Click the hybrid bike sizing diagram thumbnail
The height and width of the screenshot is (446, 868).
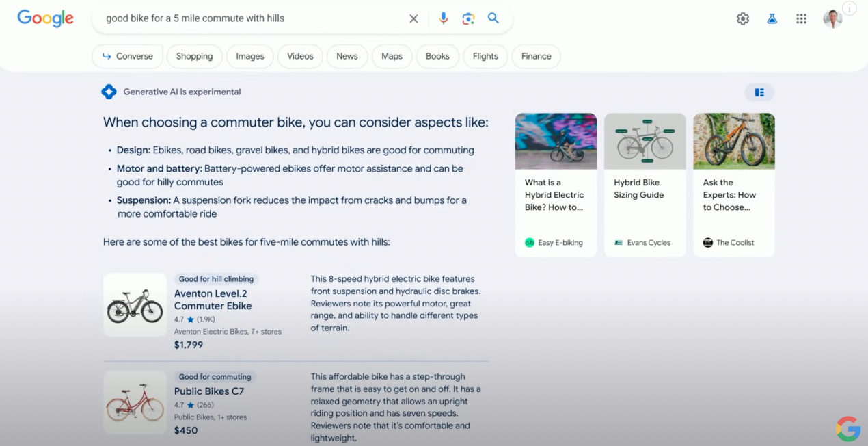[645, 141]
